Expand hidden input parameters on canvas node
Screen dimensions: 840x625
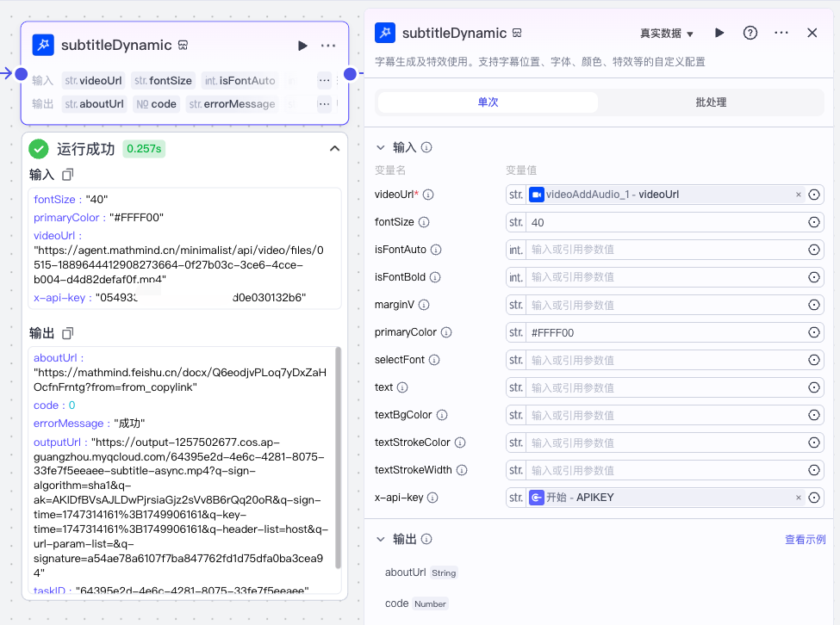point(324,81)
